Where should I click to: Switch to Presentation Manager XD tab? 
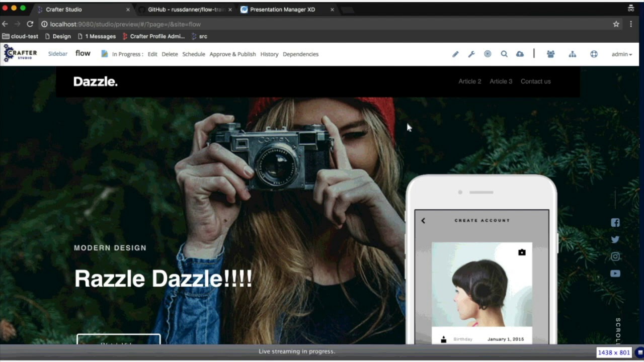click(287, 10)
